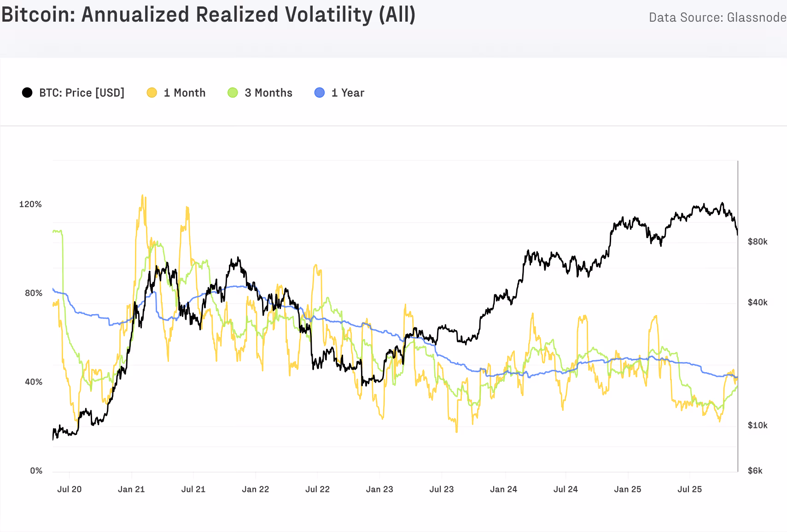The width and height of the screenshot is (787, 532).
Task: Toggle the "1 Year" legend label
Action: pos(348,93)
